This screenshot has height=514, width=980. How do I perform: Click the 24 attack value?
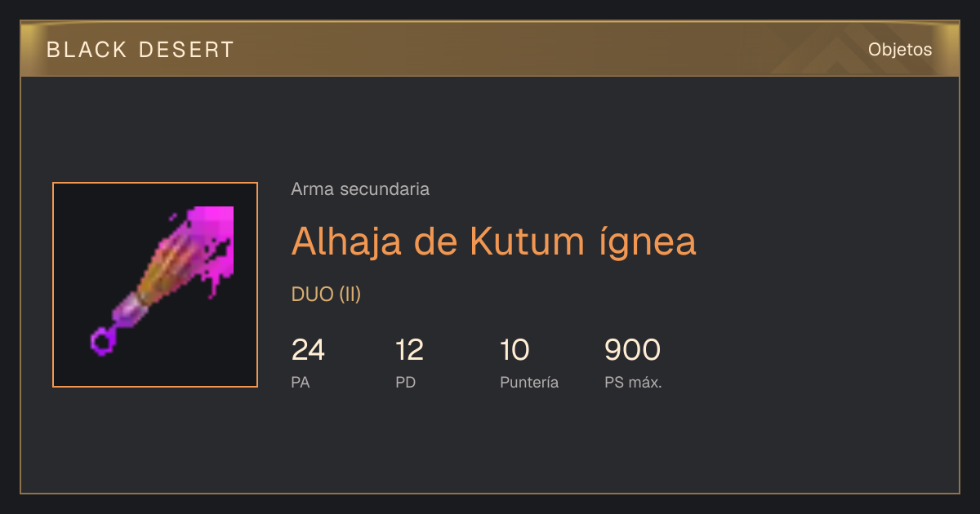(308, 350)
